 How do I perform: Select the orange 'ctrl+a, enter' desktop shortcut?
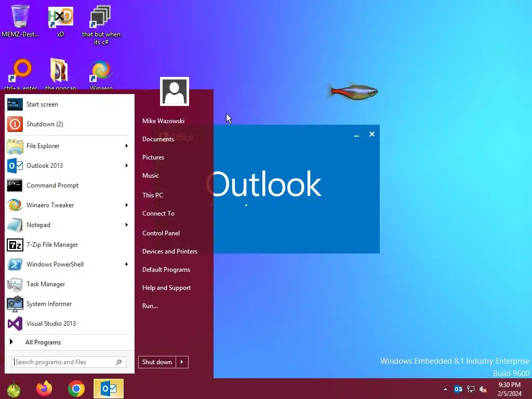(20, 74)
